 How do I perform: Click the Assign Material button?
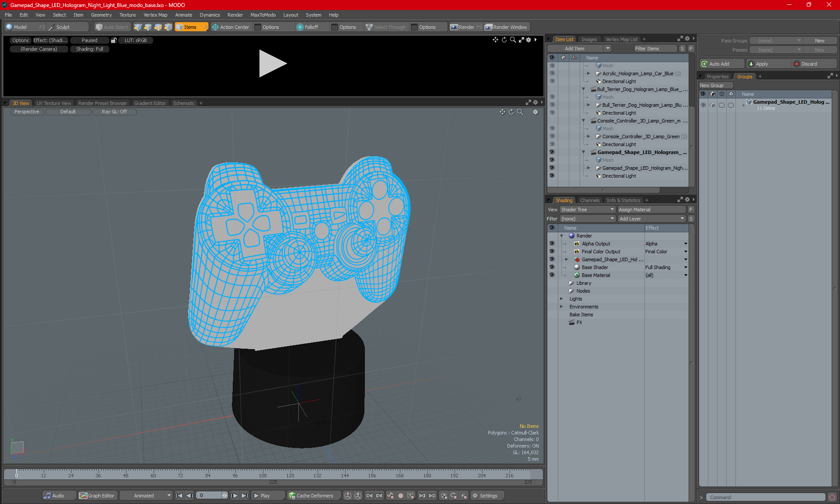pos(651,210)
